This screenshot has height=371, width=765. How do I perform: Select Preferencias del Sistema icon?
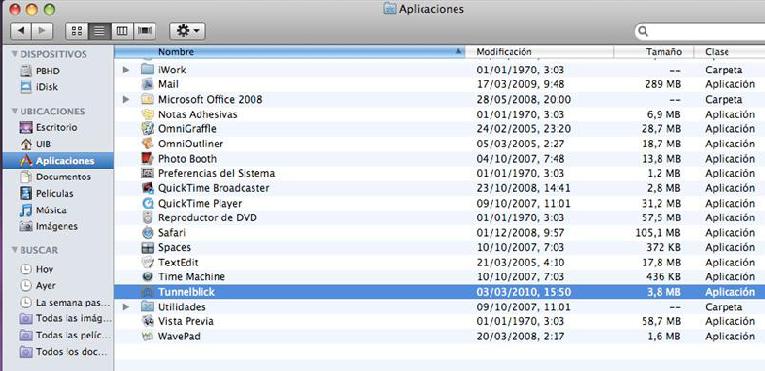(x=147, y=173)
